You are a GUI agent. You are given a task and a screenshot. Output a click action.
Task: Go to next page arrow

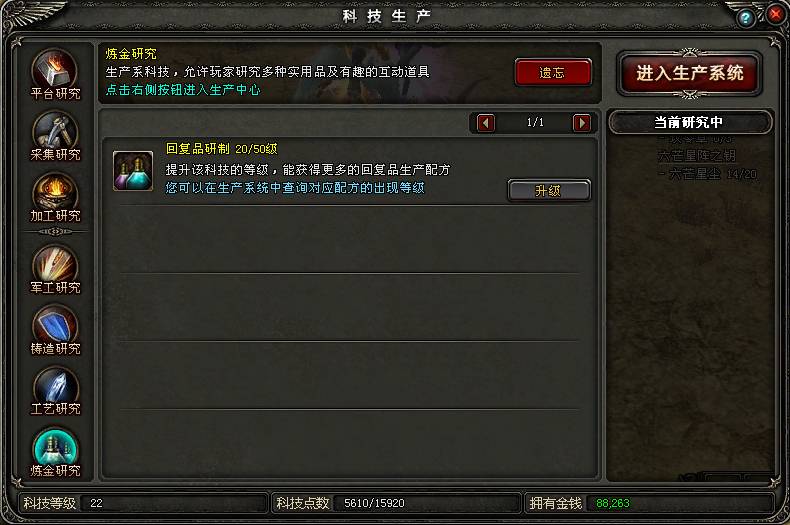[582, 123]
